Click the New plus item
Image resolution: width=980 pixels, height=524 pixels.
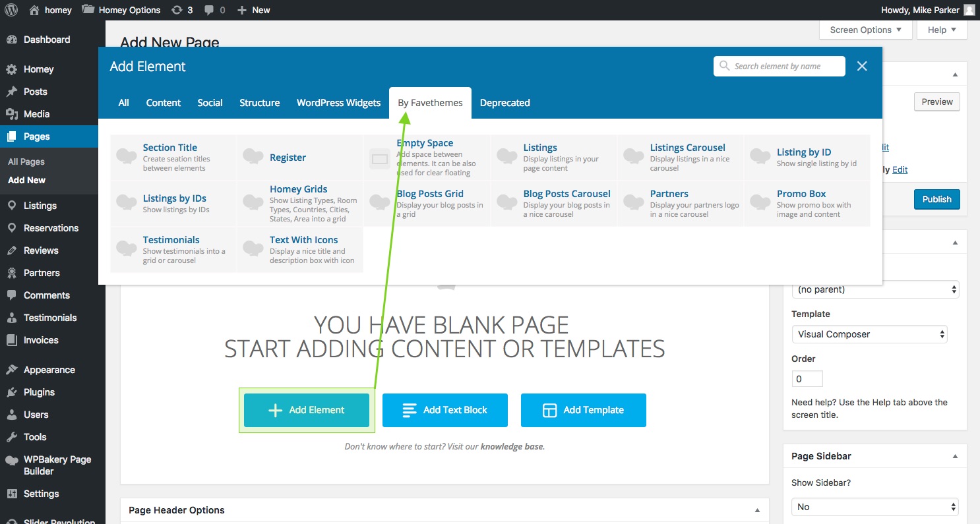(253, 10)
